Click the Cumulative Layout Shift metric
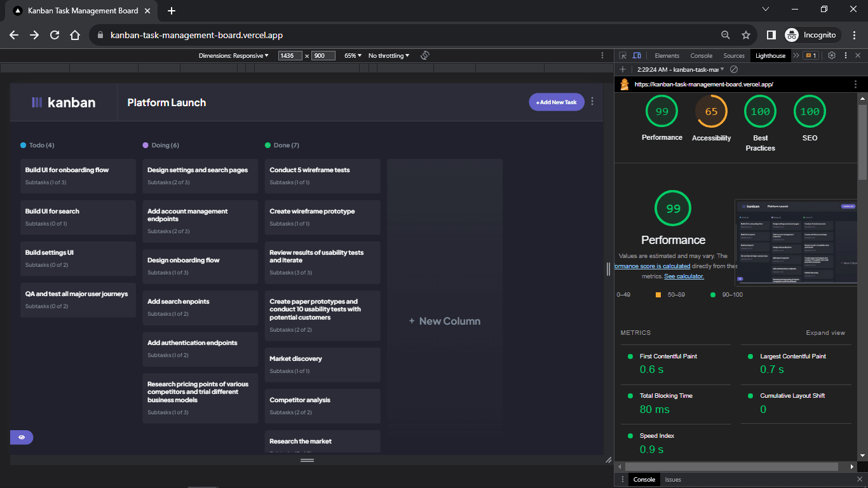 [x=796, y=403]
